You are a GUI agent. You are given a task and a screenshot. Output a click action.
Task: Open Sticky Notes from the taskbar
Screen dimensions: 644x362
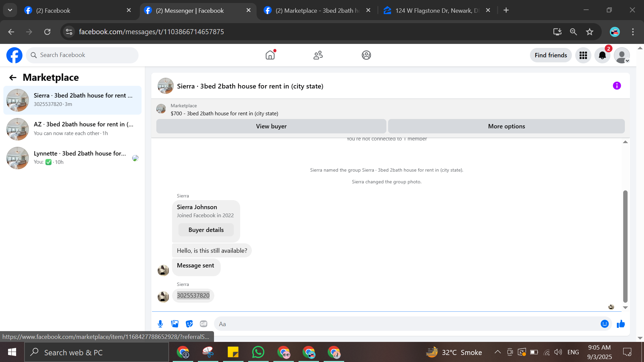[233, 352]
